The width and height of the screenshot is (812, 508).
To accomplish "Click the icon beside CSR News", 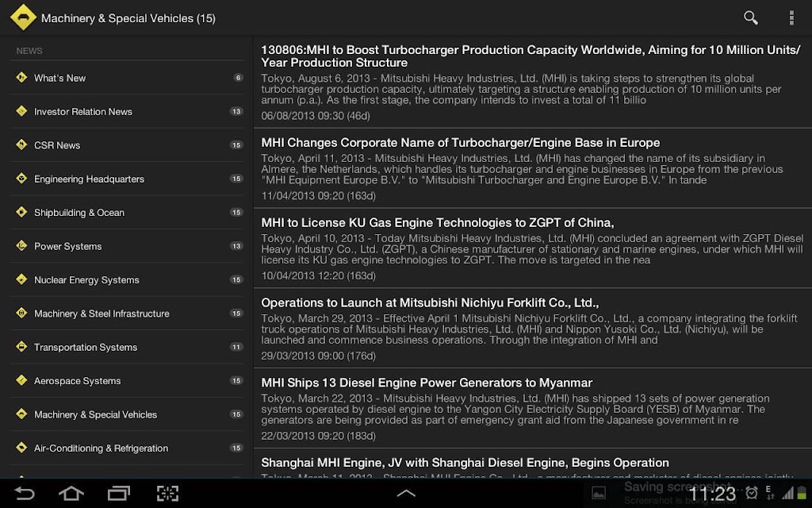I will [x=21, y=144].
